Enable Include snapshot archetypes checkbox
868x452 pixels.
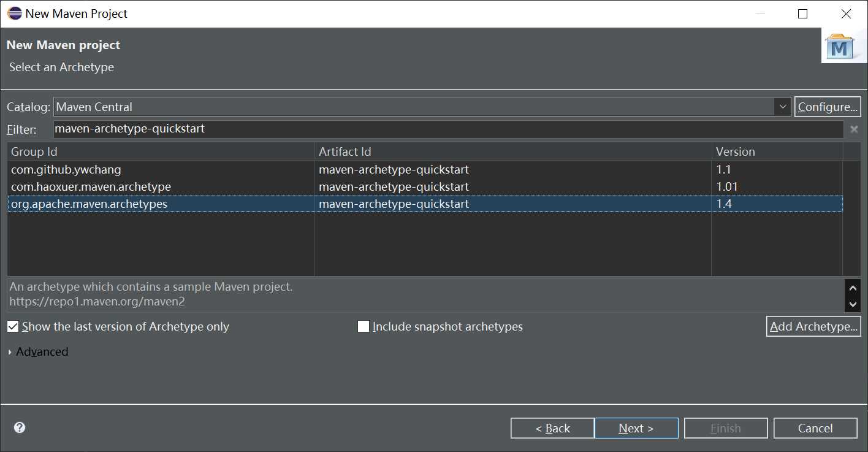(x=364, y=326)
